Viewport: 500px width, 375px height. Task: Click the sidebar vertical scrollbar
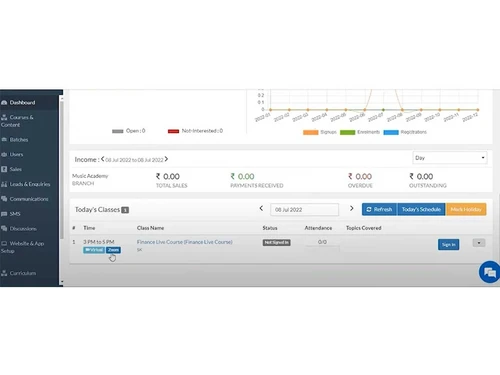tap(61, 170)
